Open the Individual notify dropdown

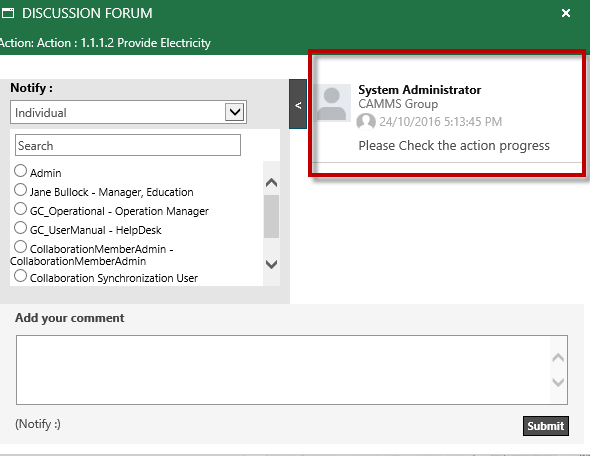click(128, 112)
